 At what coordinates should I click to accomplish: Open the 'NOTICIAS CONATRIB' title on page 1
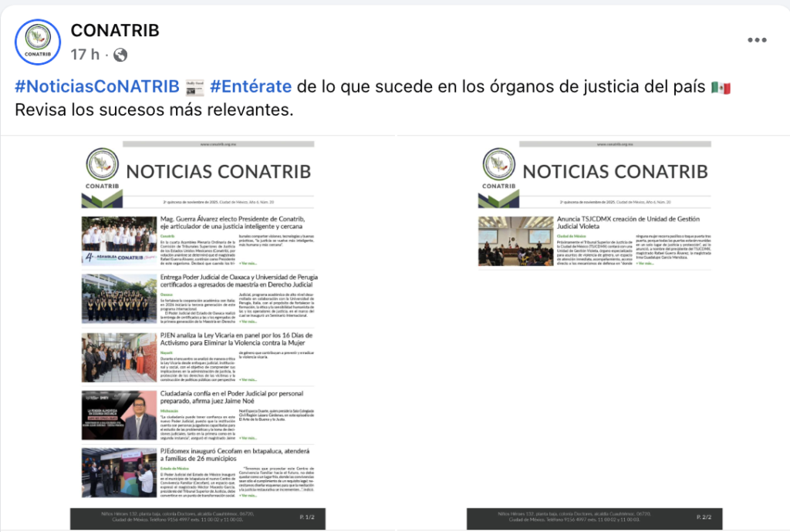coord(218,171)
